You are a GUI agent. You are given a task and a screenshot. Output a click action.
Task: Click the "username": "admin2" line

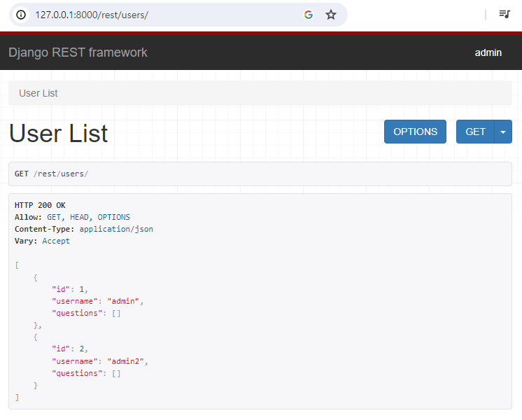coord(100,361)
